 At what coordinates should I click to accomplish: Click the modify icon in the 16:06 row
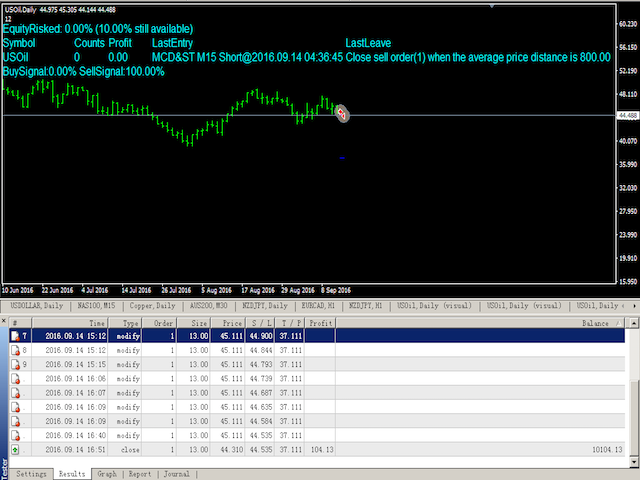[x=15, y=380]
